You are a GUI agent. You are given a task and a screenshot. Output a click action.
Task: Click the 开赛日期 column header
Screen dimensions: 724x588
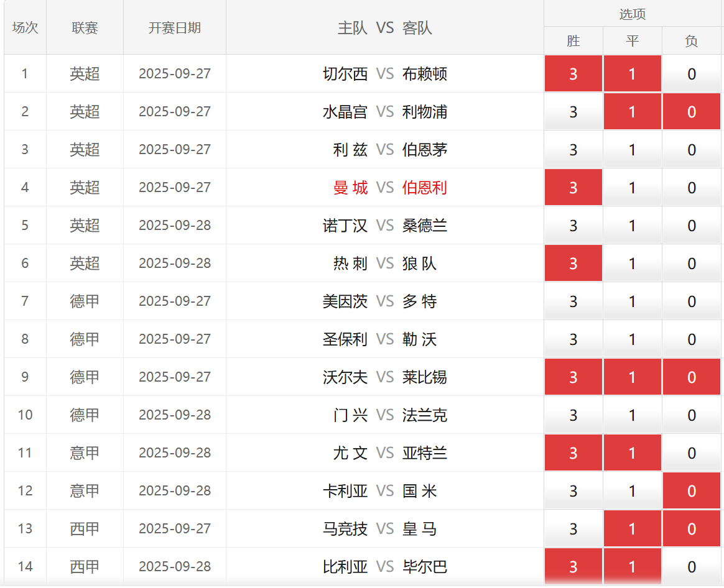[175, 28]
